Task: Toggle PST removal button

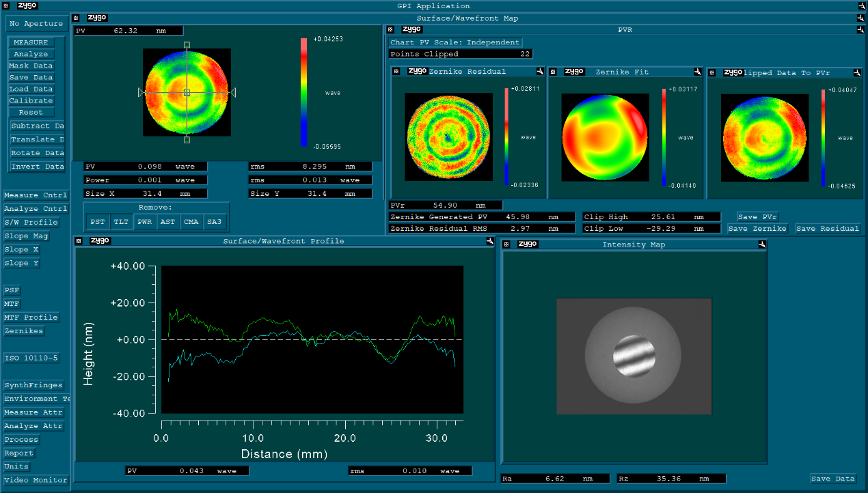Action: coord(98,221)
